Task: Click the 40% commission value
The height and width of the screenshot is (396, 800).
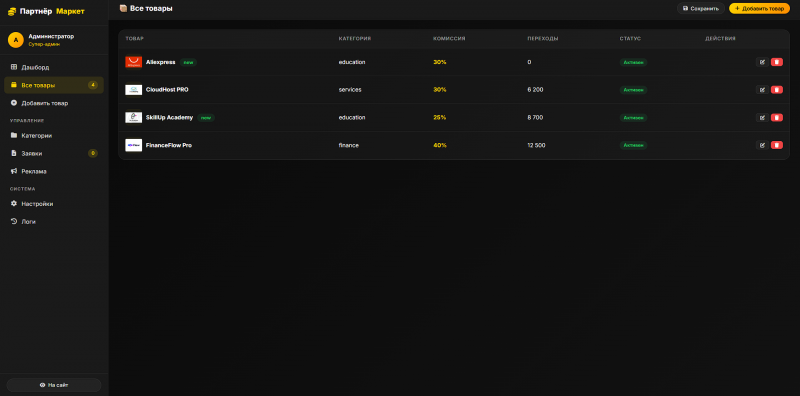Action: click(x=440, y=145)
